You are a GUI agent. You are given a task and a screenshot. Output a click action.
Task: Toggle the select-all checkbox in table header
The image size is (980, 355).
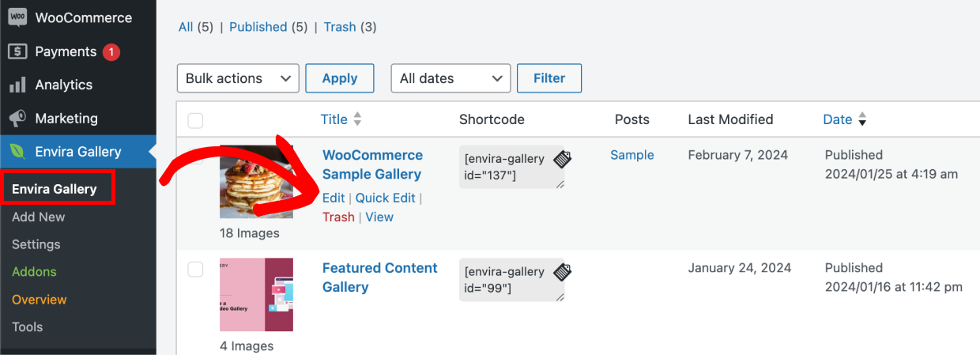tap(195, 120)
